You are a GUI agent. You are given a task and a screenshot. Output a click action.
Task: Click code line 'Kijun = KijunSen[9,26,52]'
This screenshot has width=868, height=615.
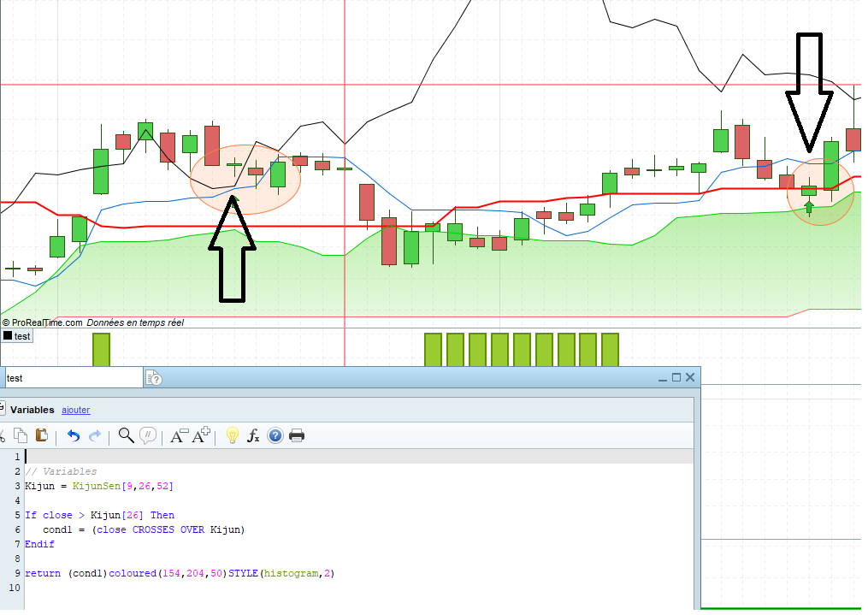click(x=99, y=486)
